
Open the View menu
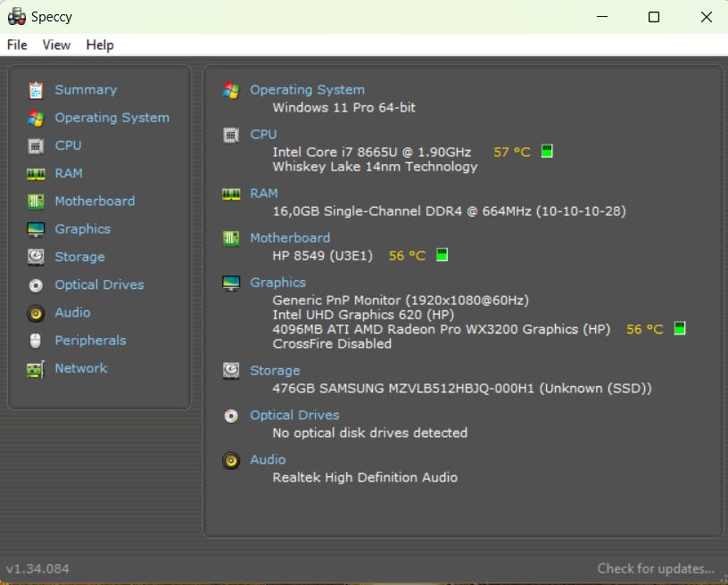click(56, 45)
